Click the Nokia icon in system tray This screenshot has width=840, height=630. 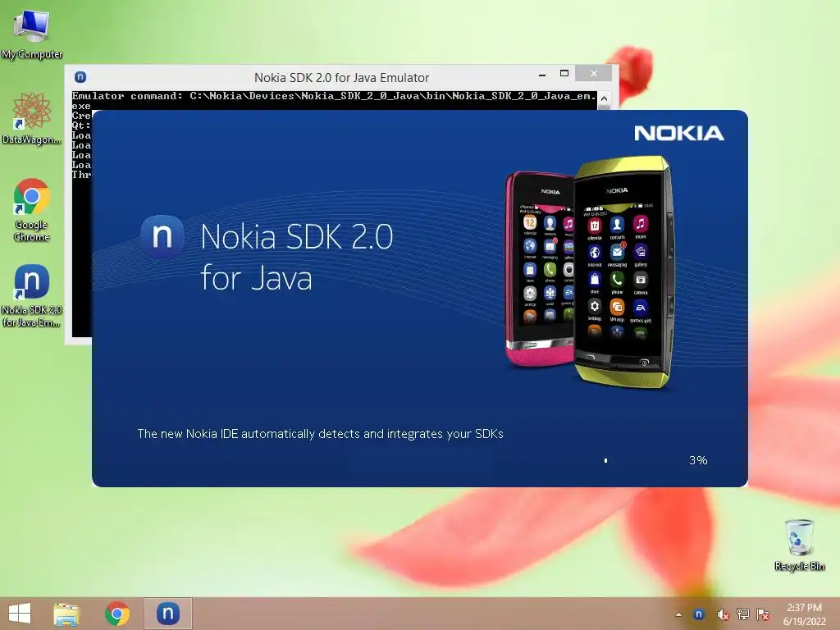click(699, 614)
